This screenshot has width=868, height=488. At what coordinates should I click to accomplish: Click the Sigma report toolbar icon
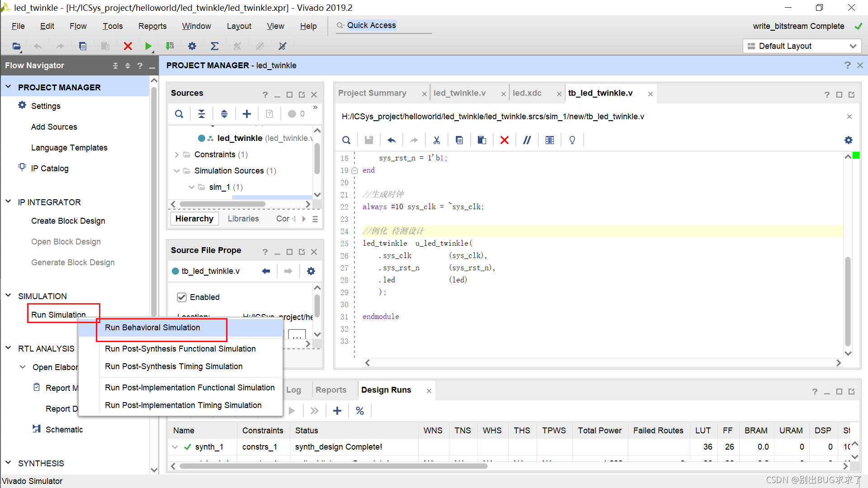pos(215,46)
